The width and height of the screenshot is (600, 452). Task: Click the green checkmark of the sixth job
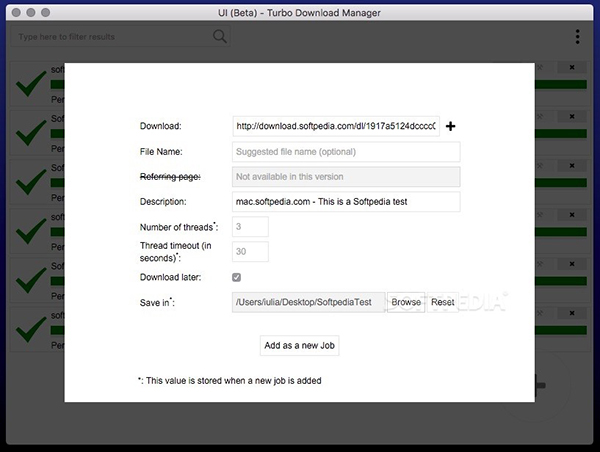pos(31,330)
